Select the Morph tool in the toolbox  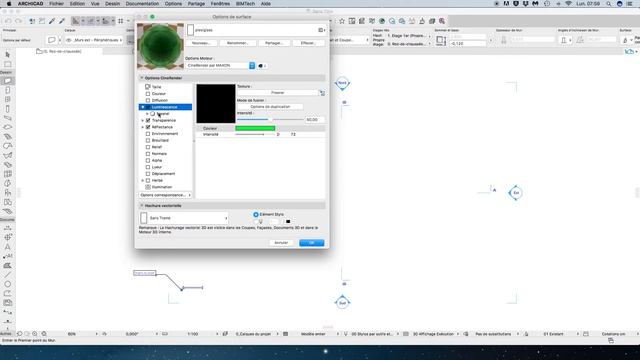click(x=7, y=183)
